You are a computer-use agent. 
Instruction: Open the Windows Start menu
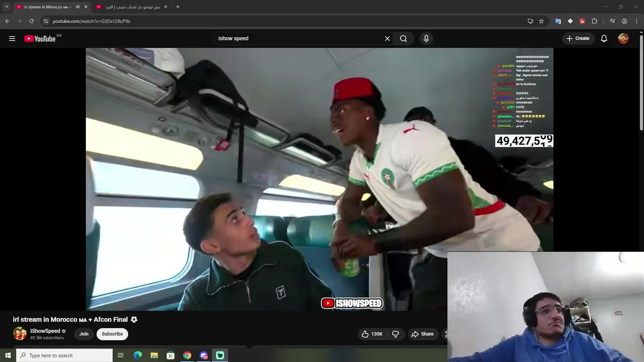[x=8, y=355]
